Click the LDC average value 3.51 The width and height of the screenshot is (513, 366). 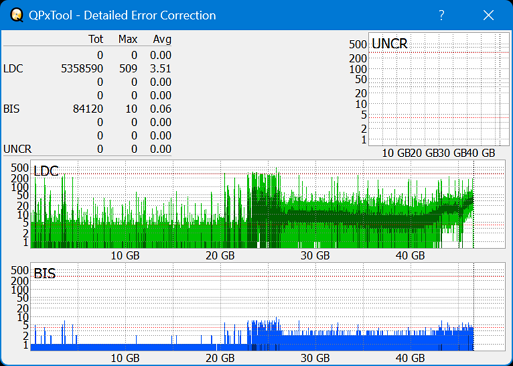pos(160,69)
